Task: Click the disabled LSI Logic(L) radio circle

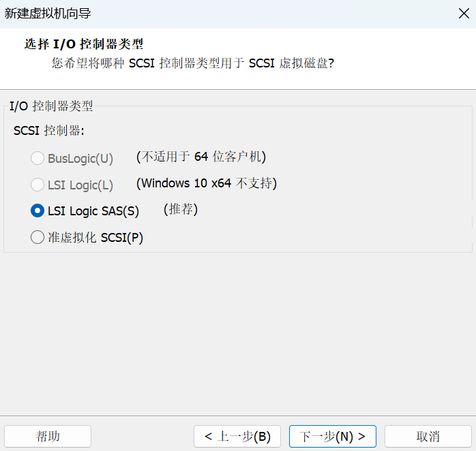Action: 38,185
